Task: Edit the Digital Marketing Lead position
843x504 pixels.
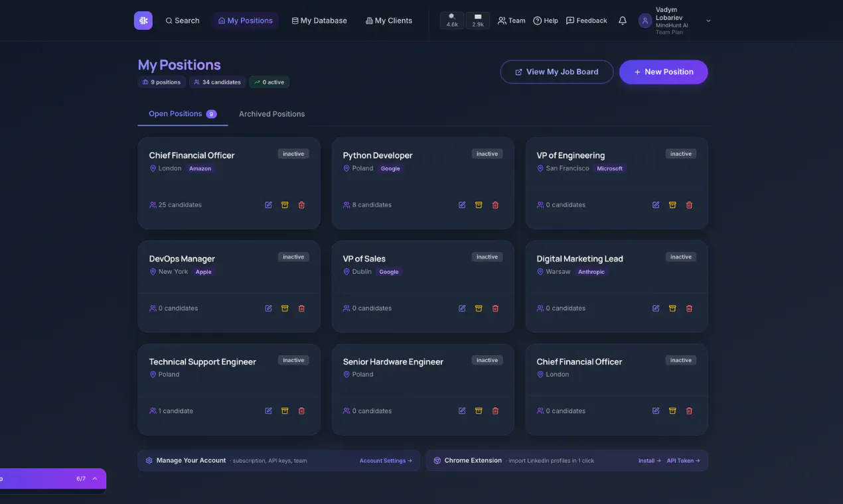Action: [x=656, y=308]
